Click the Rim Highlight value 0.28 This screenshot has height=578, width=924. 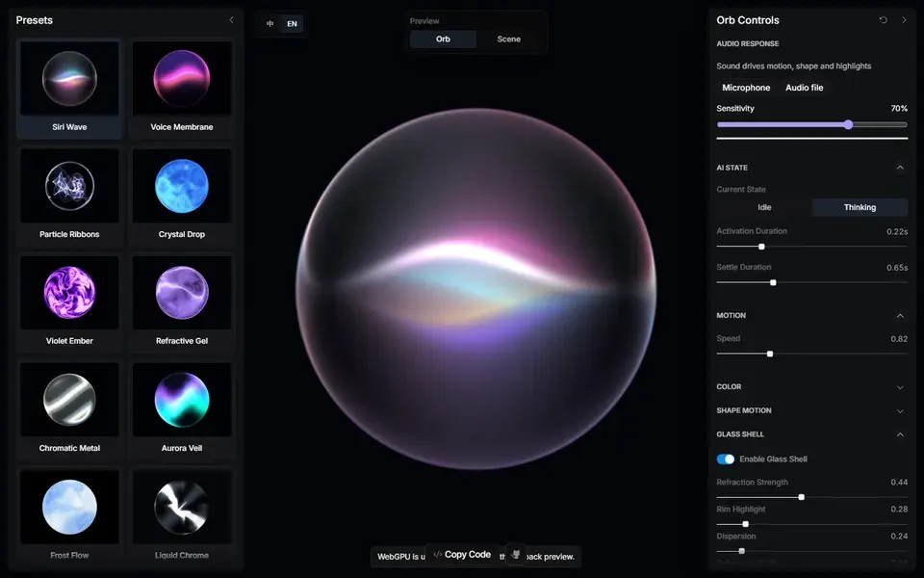pos(899,509)
